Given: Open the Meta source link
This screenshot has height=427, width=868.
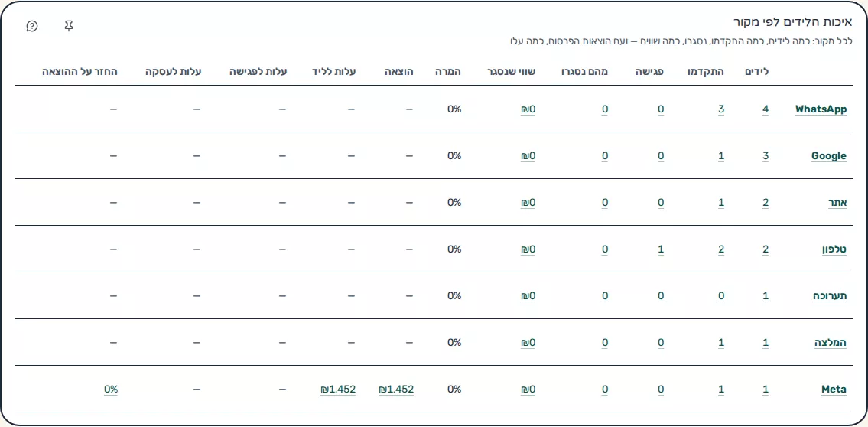Looking at the screenshot, I should pyautogui.click(x=834, y=390).
